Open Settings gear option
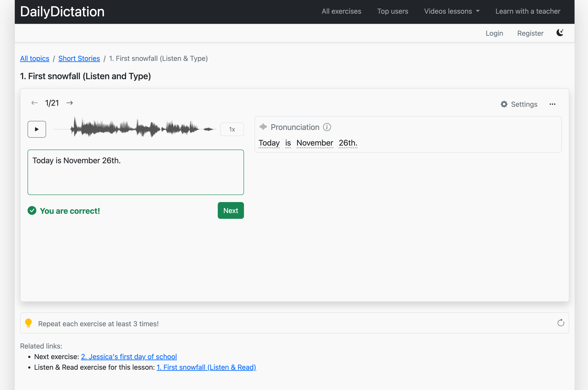The image size is (588, 390). pyautogui.click(x=519, y=104)
